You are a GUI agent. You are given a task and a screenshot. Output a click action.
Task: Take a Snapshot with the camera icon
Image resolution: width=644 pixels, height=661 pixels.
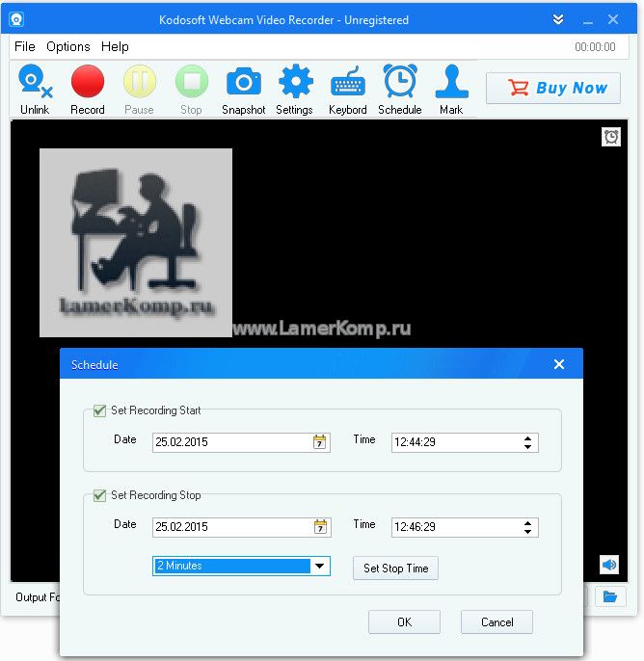(243, 85)
